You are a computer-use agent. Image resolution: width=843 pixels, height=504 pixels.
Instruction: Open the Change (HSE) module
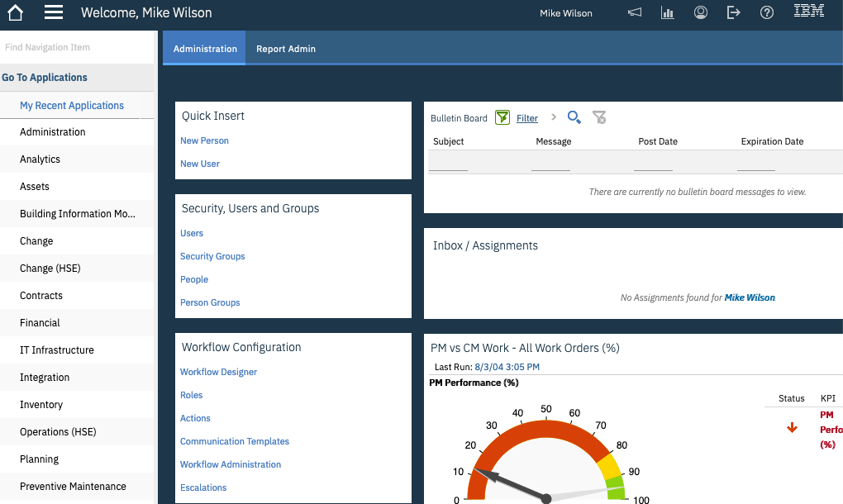pyautogui.click(x=77, y=269)
